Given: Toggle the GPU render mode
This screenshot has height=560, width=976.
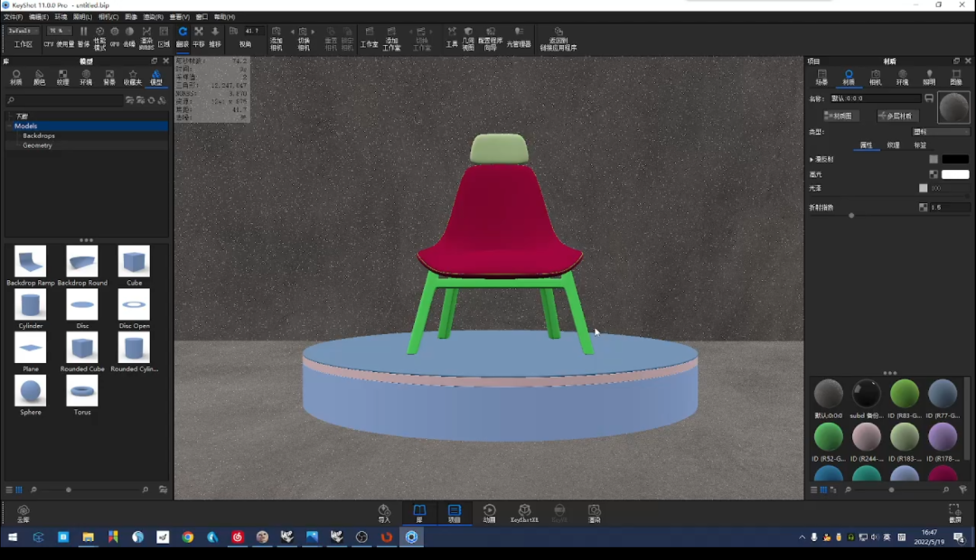Looking at the screenshot, I should click(115, 37).
